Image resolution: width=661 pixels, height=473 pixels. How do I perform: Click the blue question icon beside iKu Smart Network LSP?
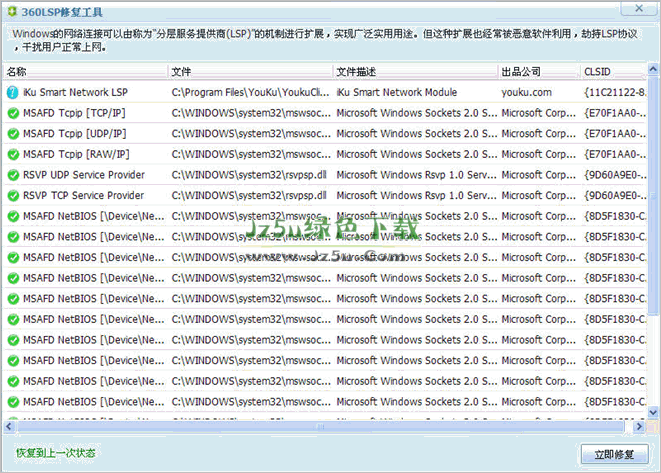coord(13,92)
